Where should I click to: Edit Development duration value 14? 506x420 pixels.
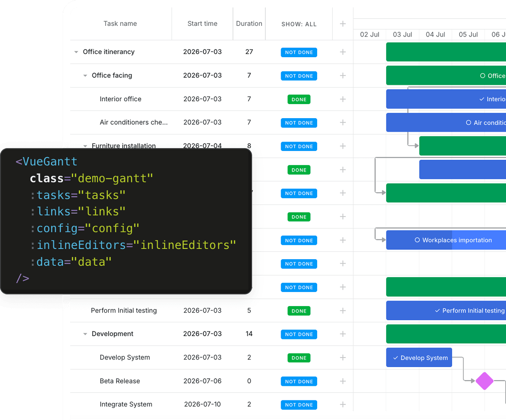(x=249, y=334)
